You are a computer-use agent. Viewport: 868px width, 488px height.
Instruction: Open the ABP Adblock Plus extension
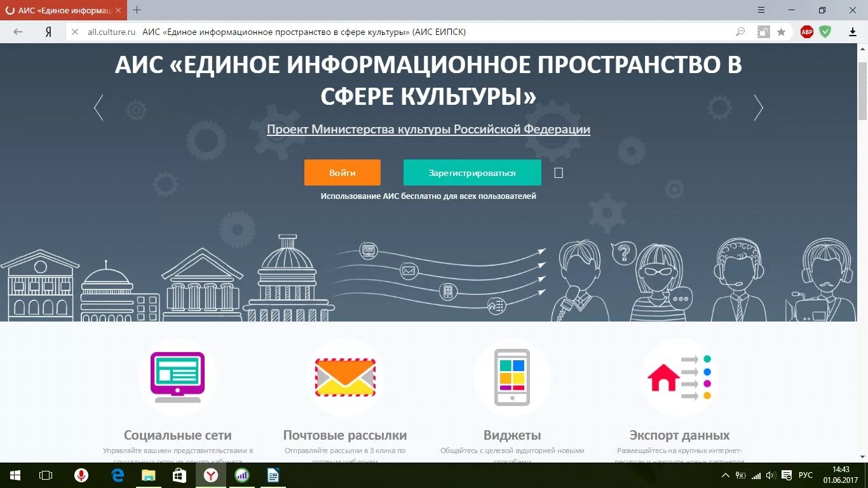pos(807,32)
